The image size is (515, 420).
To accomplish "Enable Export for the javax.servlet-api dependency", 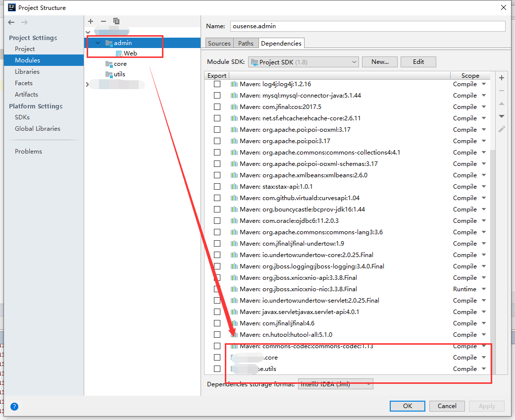I will tap(217, 312).
